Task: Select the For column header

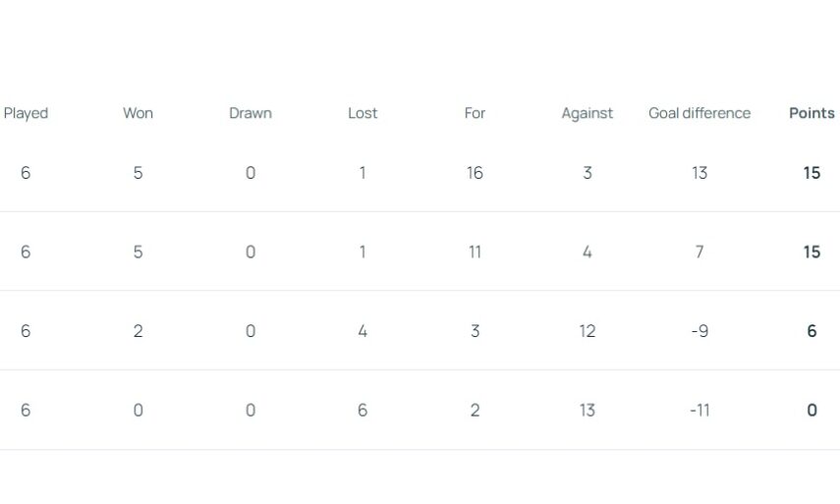Action: 475,113
